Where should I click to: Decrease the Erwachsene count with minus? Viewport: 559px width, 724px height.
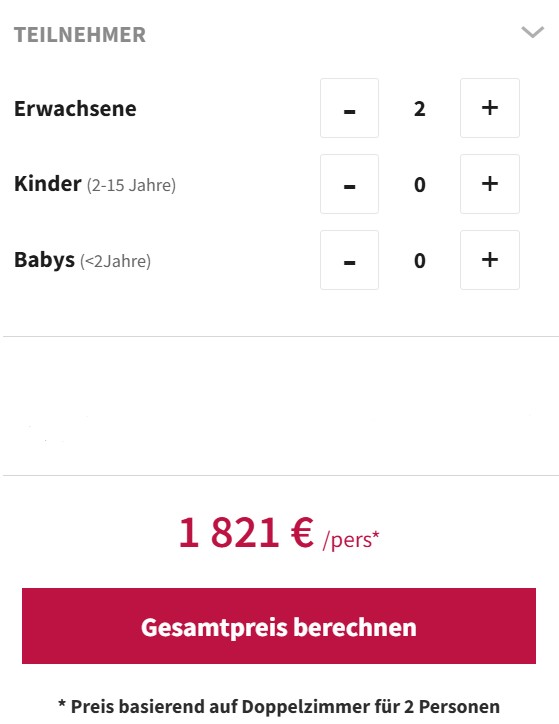pos(349,108)
